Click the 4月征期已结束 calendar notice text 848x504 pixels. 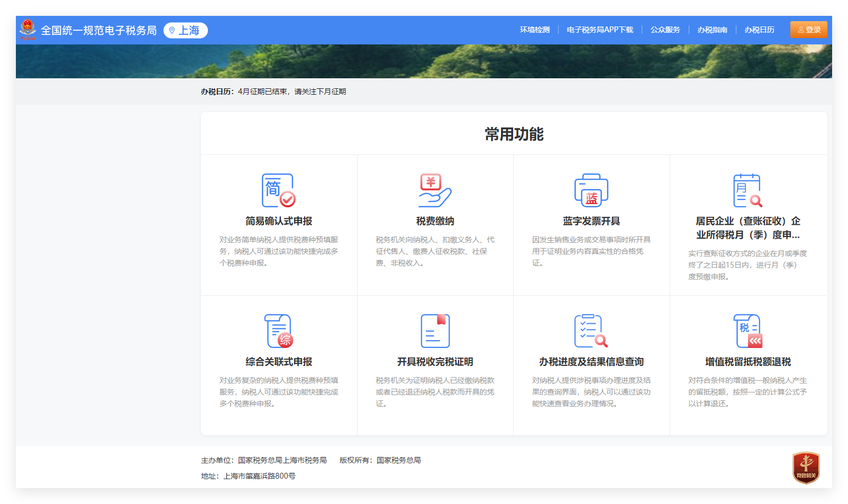click(292, 91)
